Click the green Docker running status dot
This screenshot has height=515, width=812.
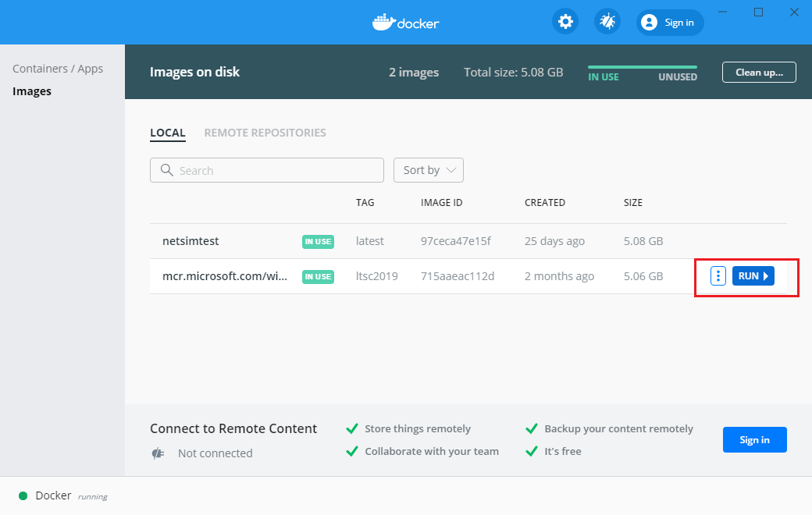[23, 495]
